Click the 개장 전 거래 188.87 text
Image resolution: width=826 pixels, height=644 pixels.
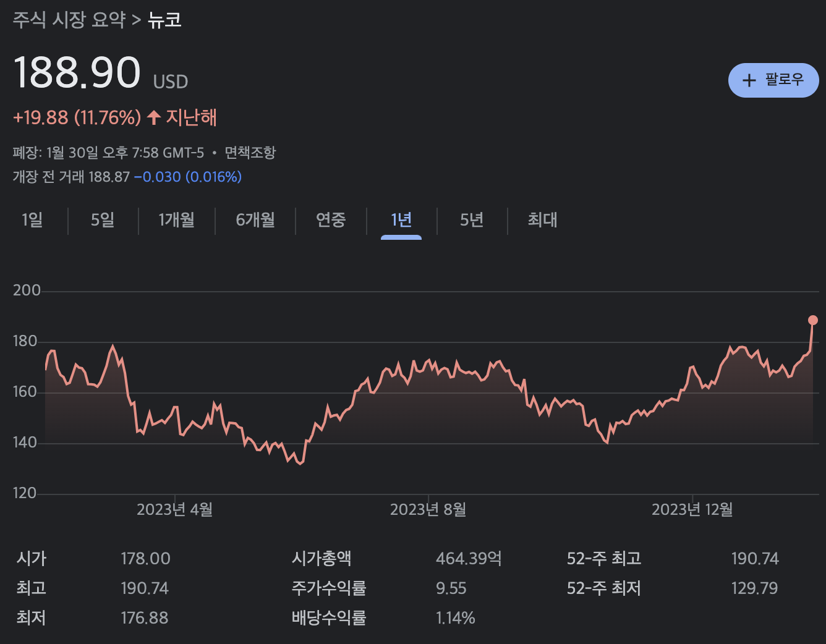pos(71,177)
